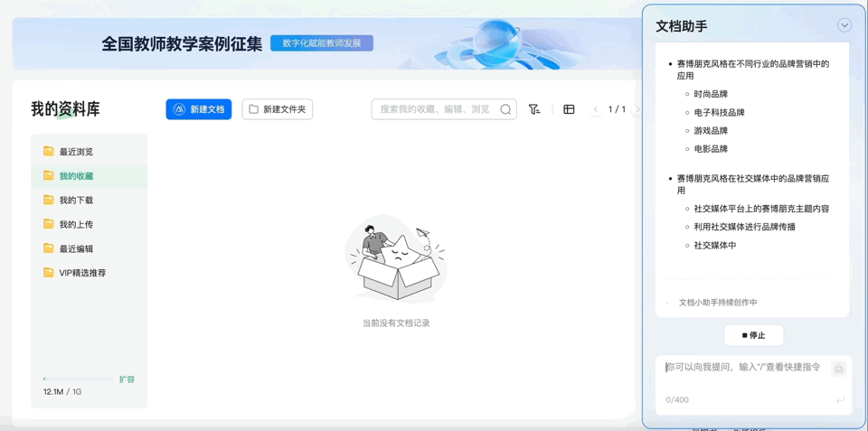Click folder icon beside 最近浏览
The image size is (868, 431).
point(49,151)
